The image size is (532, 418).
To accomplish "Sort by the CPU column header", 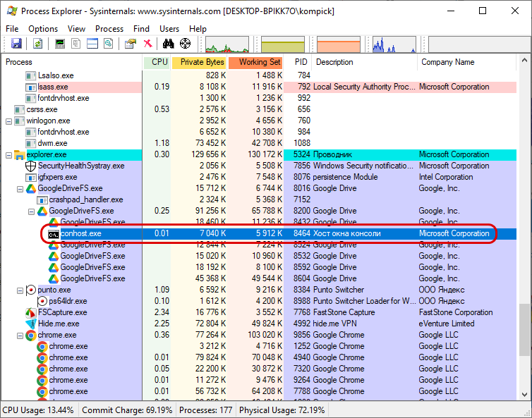I will pyautogui.click(x=157, y=62).
